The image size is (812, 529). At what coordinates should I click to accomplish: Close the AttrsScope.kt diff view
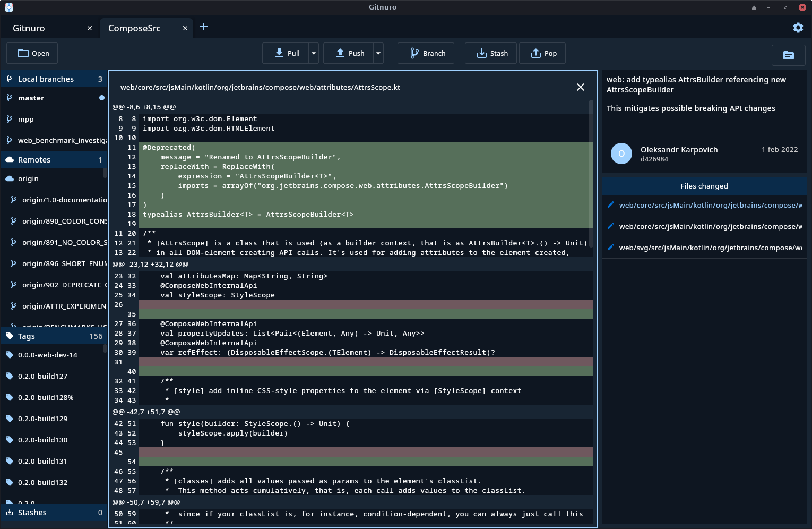pos(581,87)
